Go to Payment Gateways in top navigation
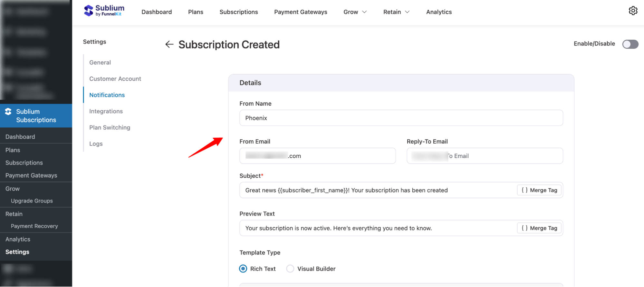This screenshot has height=287, width=644. [x=300, y=12]
